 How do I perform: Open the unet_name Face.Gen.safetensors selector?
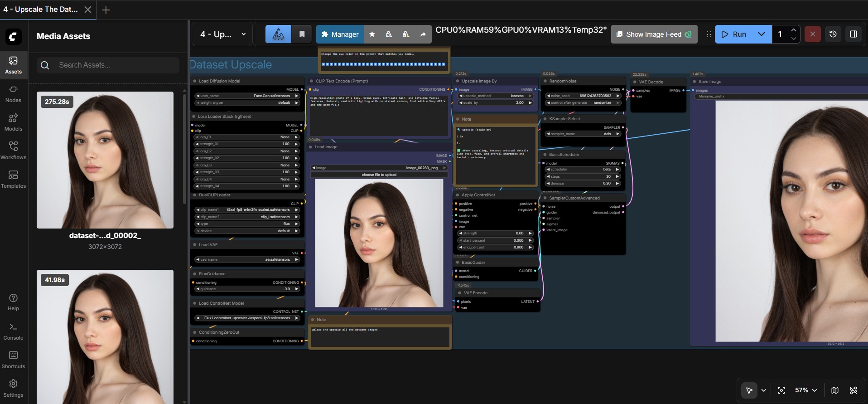247,96
